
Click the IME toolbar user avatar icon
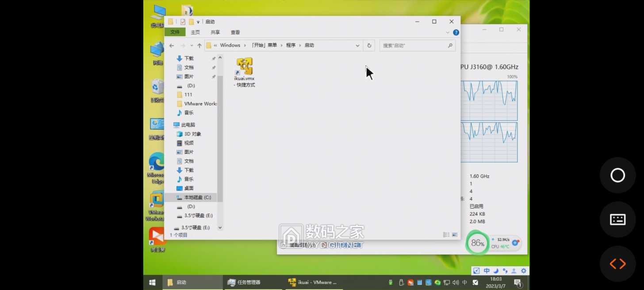click(514, 271)
